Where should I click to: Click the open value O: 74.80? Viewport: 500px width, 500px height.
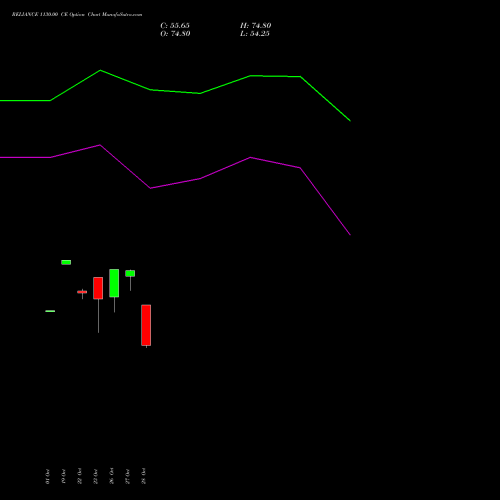(x=175, y=34)
